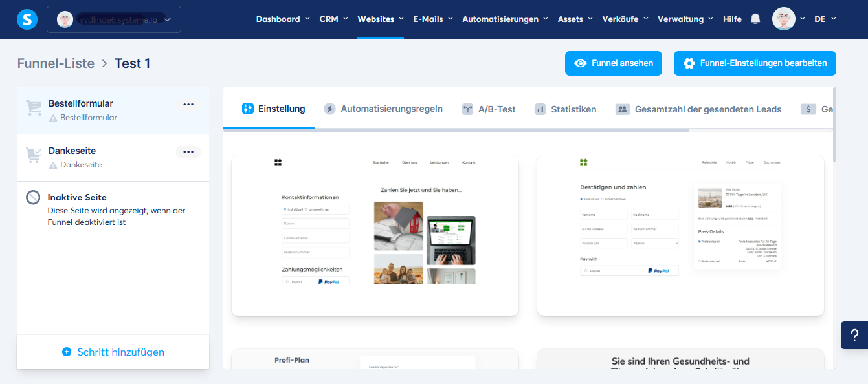Click the dollar icon tab
Image resolution: width=868 pixels, height=384 pixels.
click(x=808, y=109)
